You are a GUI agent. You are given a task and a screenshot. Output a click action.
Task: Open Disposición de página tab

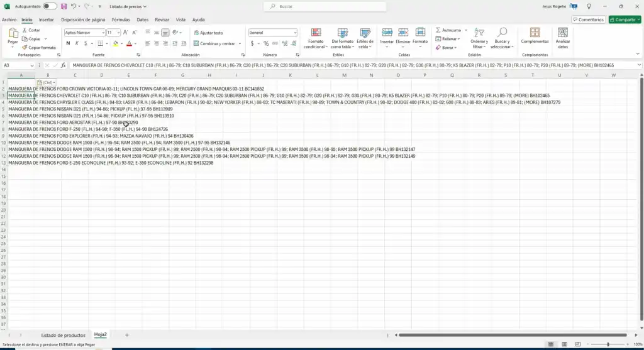(x=83, y=19)
